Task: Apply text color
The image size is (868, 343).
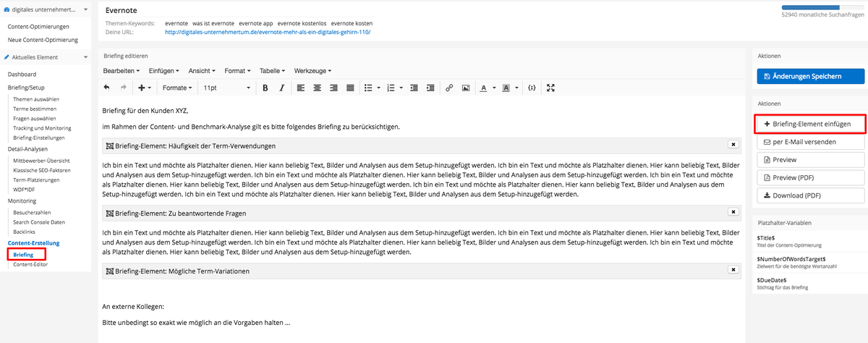Action: coord(484,88)
